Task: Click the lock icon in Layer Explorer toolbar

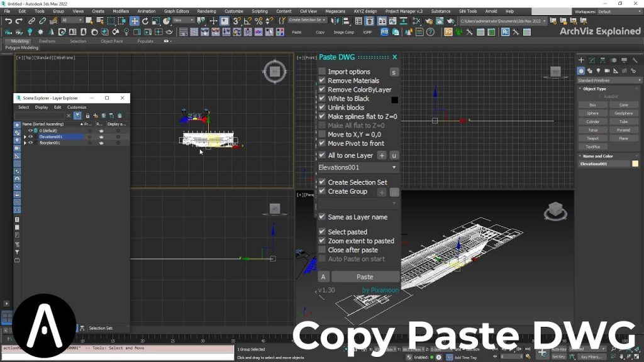Action: pos(87,116)
